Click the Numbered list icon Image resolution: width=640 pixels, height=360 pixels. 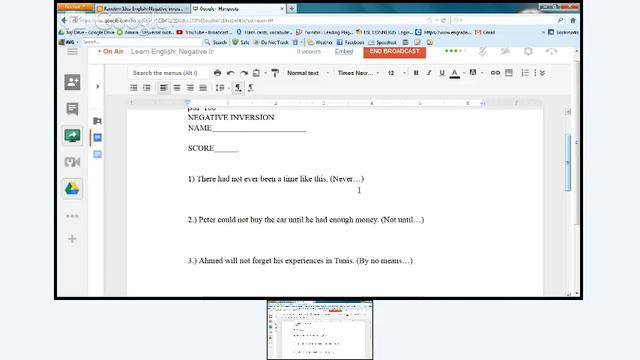525,73
